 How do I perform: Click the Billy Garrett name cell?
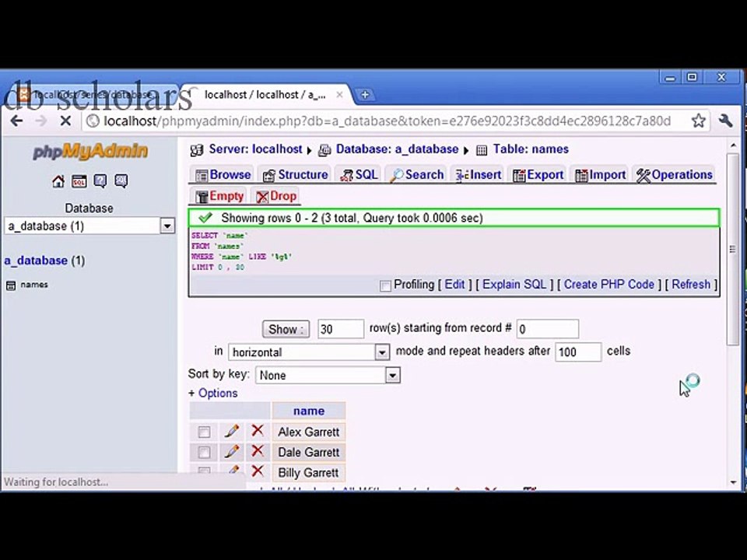(x=309, y=473)
